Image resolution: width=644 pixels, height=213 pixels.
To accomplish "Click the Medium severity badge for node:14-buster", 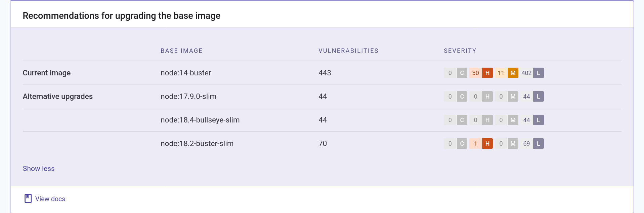I will click(x=513, y=73).
